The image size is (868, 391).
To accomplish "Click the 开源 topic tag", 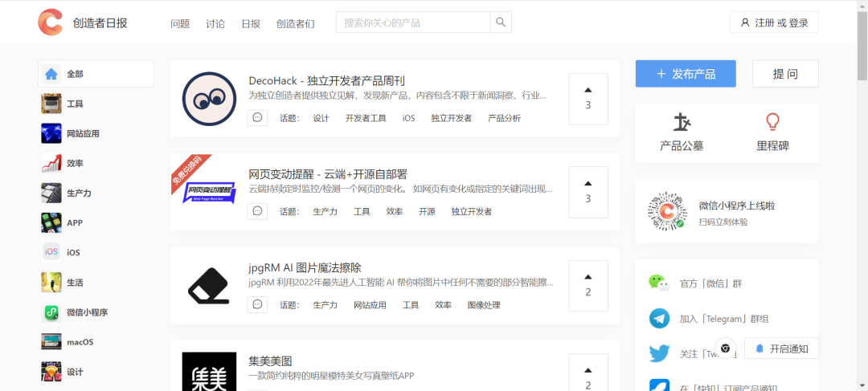I will [x=427, y=211].
